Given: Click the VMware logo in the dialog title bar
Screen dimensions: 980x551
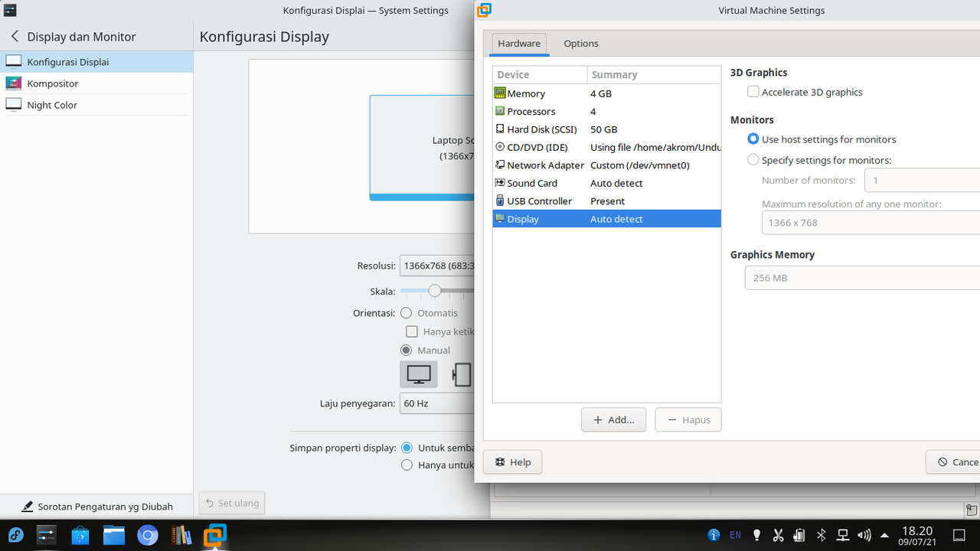Looking at the screenshot, I should pyautogui.click(x=484, y=10).
